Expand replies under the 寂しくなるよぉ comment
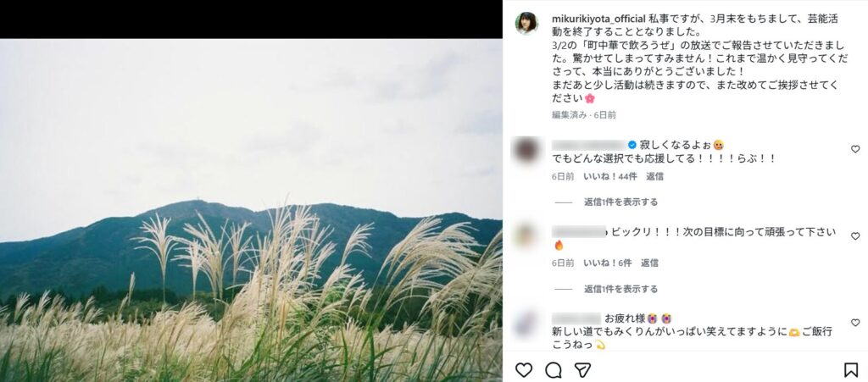868x382 pixels. pyautogui.click(x=620, y=202)
